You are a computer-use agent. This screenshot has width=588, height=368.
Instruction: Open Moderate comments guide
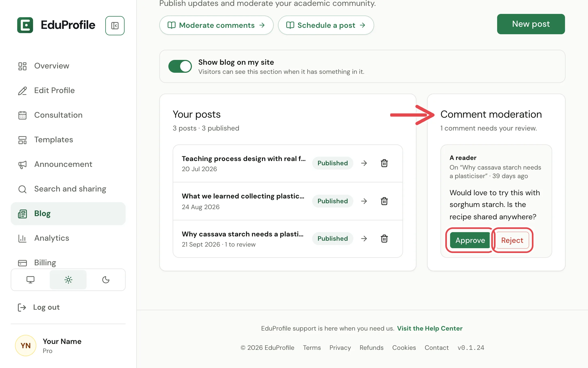click(x=216, y=25)
